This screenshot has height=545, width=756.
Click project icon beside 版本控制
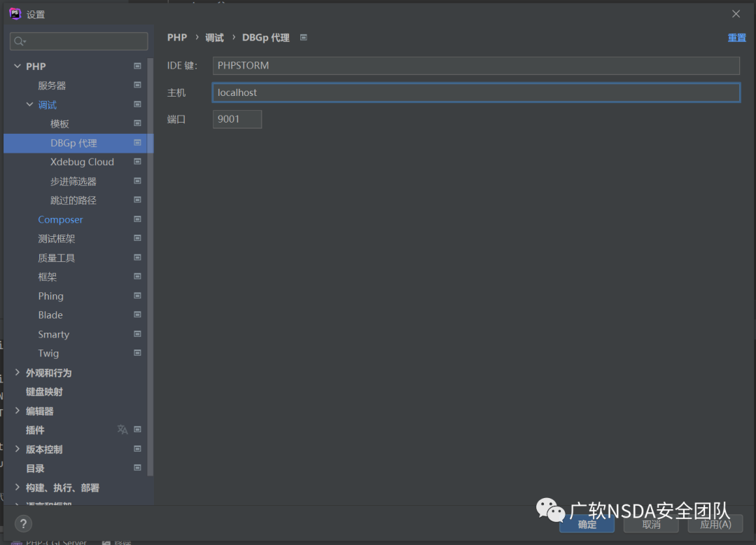[137, 448]
